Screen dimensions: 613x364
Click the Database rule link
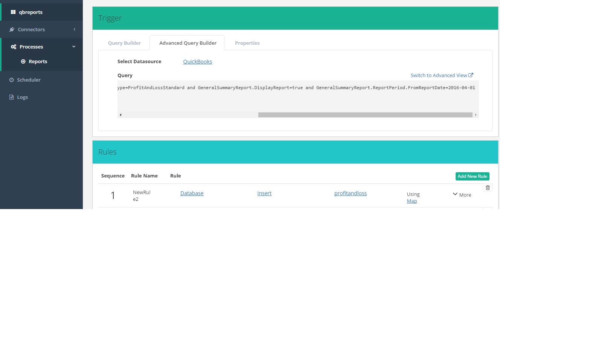[192, 193]
